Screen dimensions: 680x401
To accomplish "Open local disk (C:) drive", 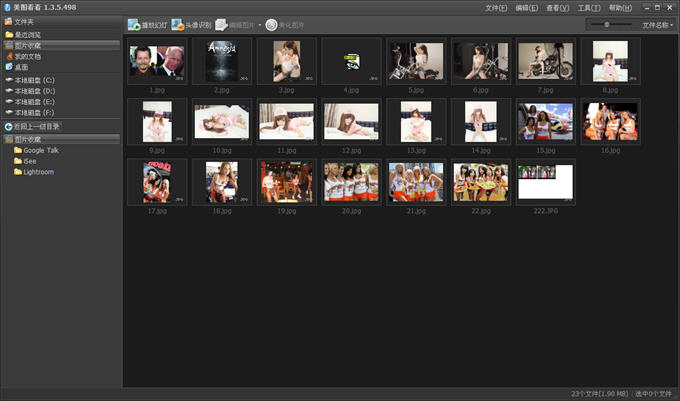I will point(34,79).
